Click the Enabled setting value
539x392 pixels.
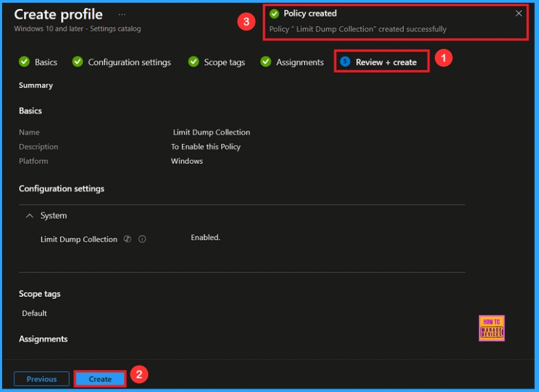coord(205,238)
